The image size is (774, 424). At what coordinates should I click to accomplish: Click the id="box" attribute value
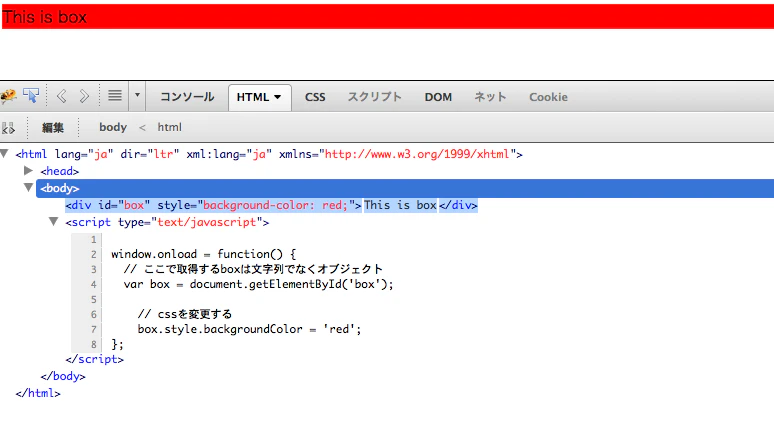pos(134,205)
